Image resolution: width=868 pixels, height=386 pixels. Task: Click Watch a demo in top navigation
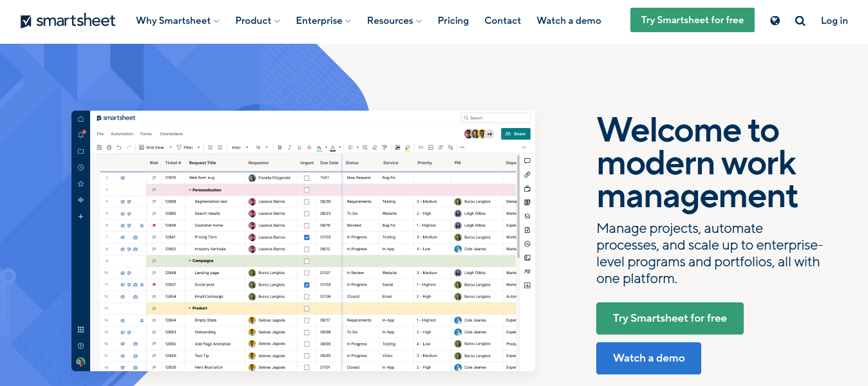pos(569,21)
